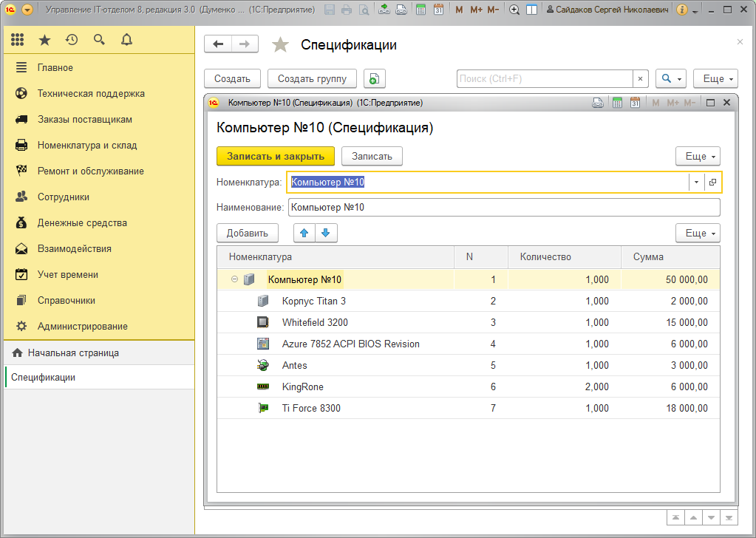Image resolution: width=756 pixels, height=538 pixels.
Task: Jump to list start button at bottom right
Action: [x=676, y=518]
